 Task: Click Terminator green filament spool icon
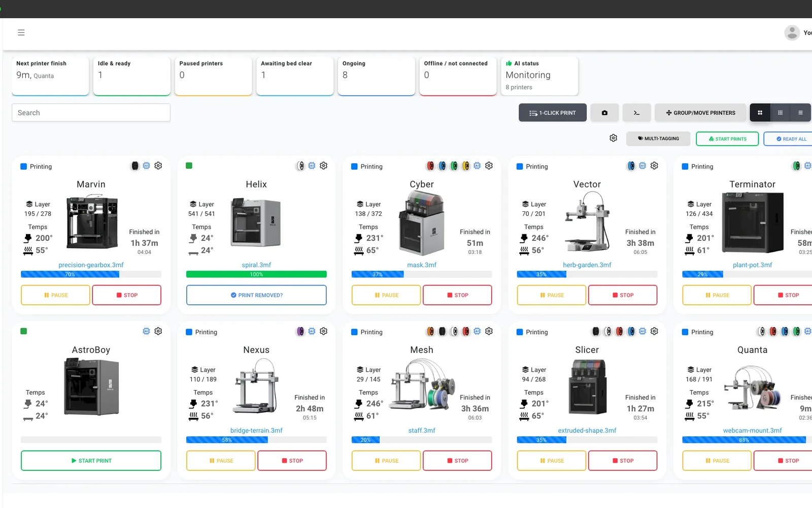[x=796, y=166]
